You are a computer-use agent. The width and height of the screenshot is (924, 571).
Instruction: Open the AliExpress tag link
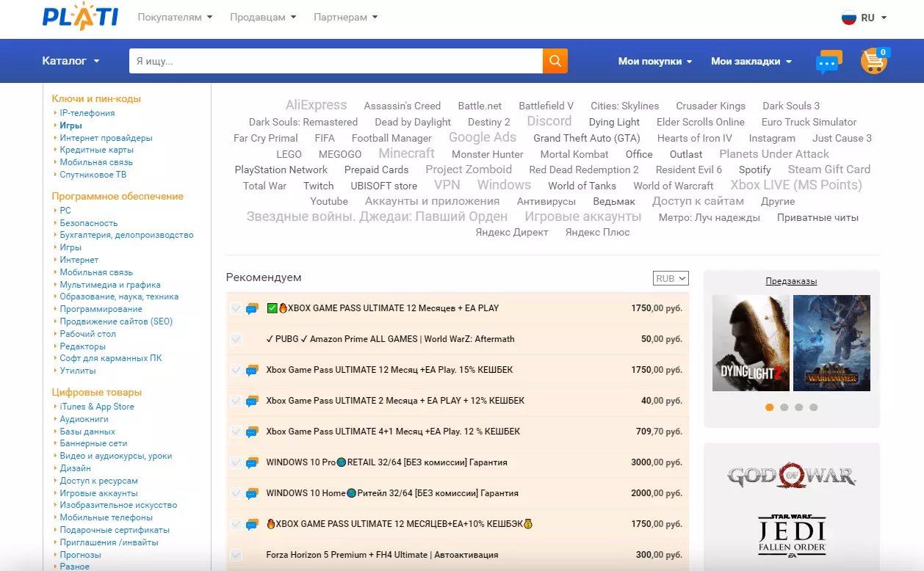point(316,105)
